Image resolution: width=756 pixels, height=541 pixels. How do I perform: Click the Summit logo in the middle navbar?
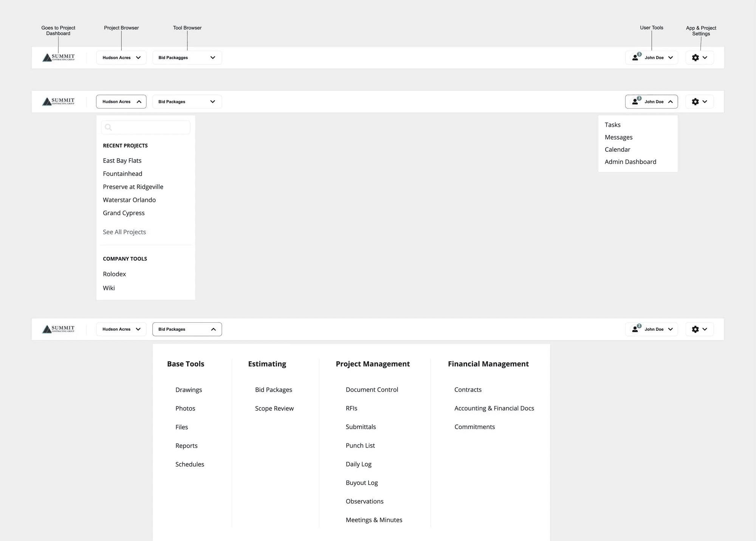coord(58,101)
